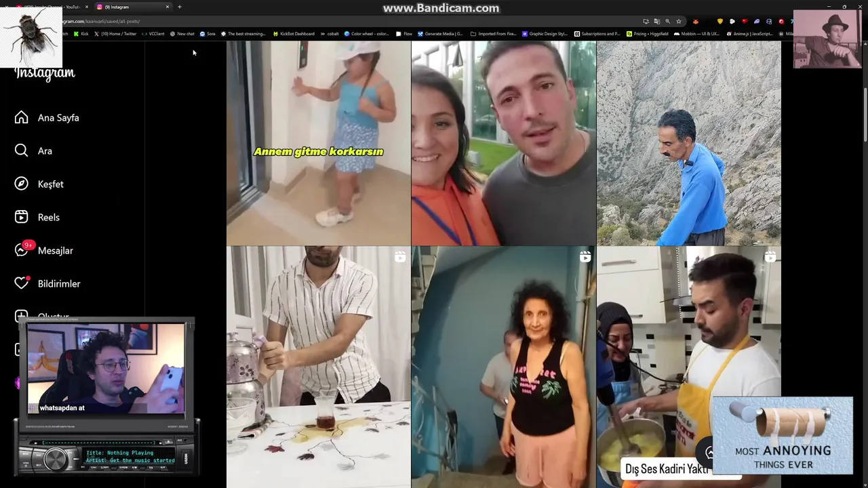Screen dimensions: 868x488
Task: Click the install app icon in address bar
Action: tap(646, 21)
